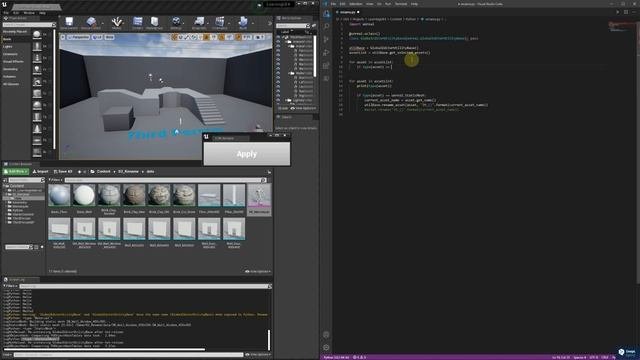Open the VS Code Search sidebar icon

coord(326,26)
